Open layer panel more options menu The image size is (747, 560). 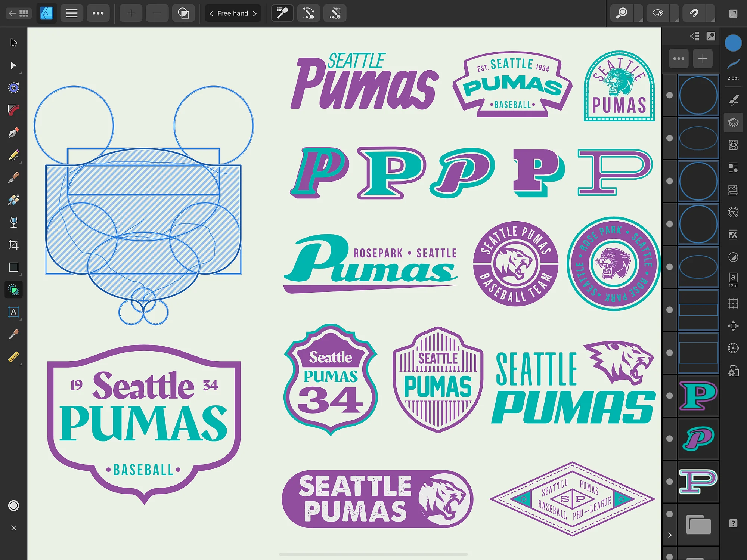point(678,59)
